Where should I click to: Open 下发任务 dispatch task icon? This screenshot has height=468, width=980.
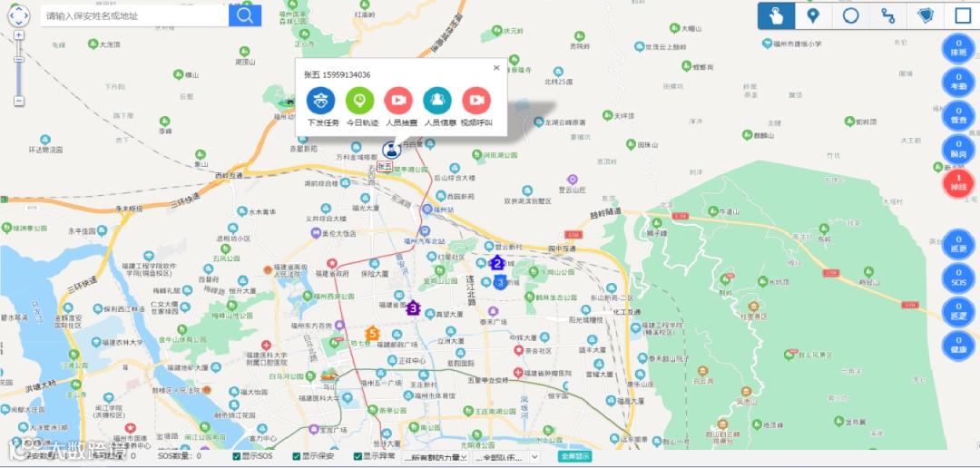pos(321,100)
